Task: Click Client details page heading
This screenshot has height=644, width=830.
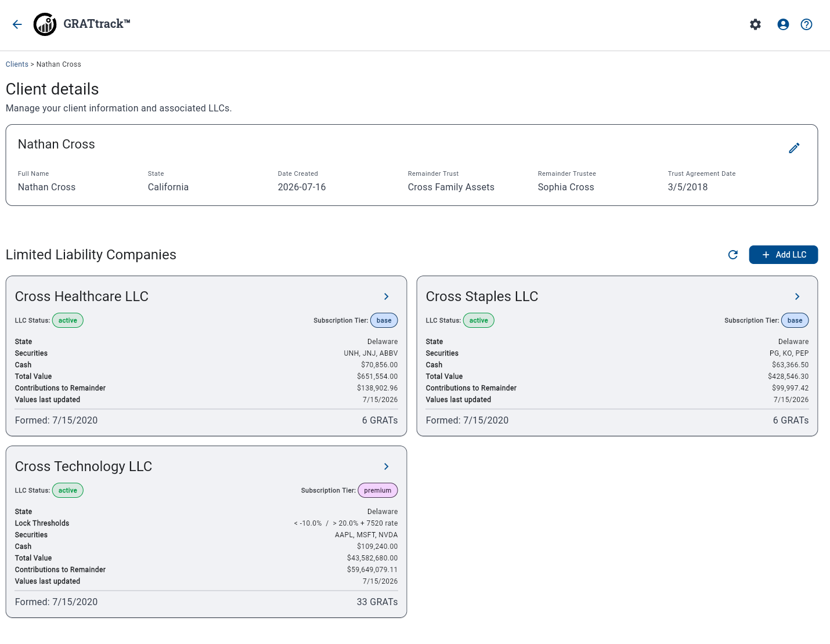Action: 52,89
